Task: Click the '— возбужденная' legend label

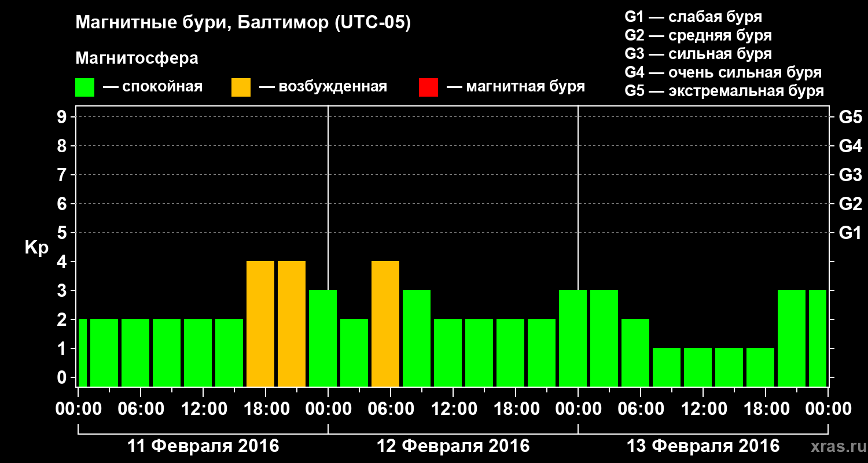Action: 323,87
